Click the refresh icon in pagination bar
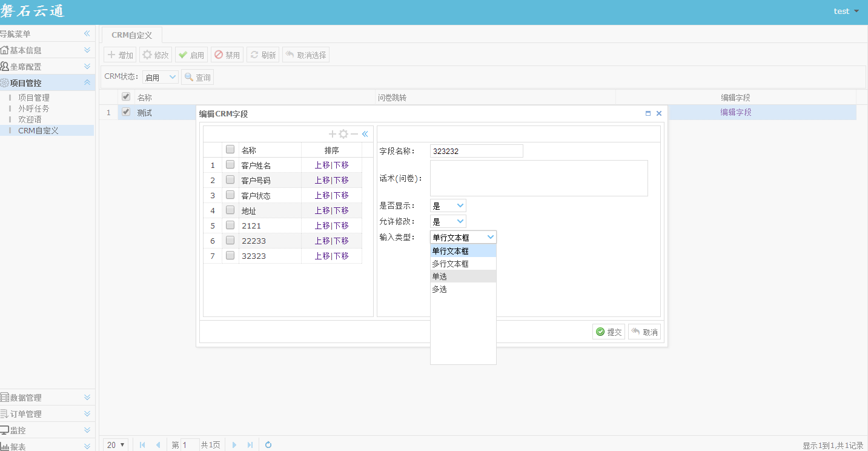 click(268, 445)
